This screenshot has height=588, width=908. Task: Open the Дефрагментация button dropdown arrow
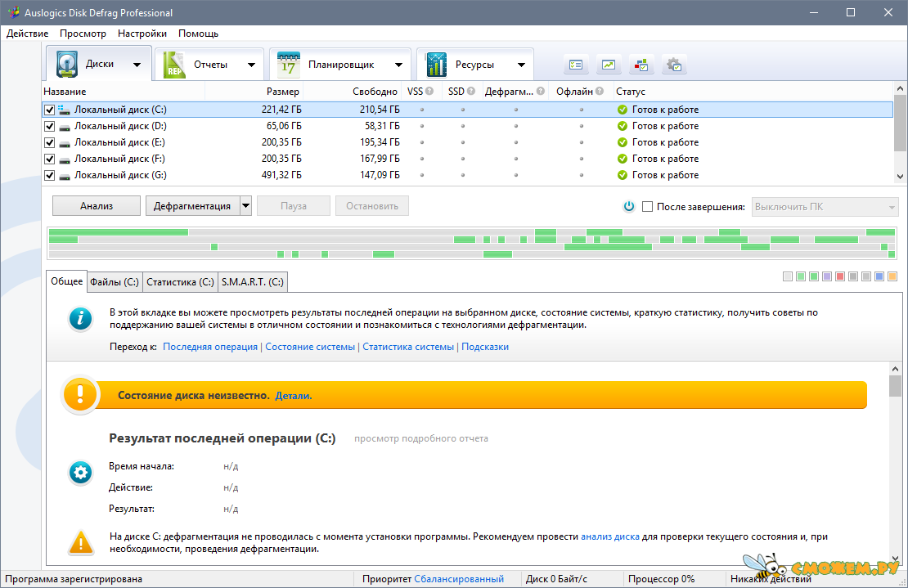point(245,206)
